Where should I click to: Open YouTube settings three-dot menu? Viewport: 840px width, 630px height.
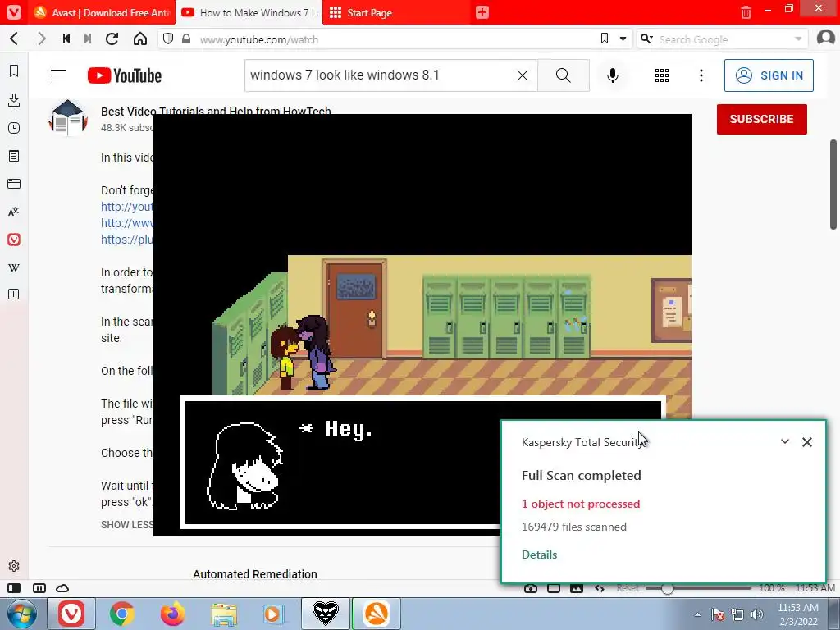coord(701,75)
